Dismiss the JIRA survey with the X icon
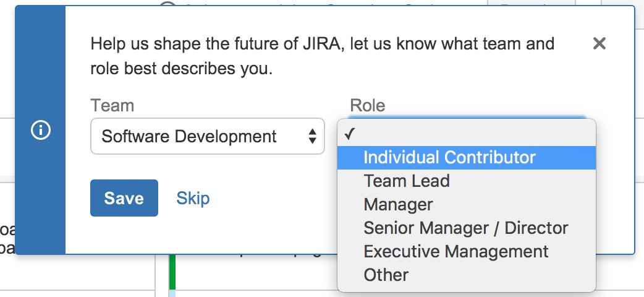Screen dimensions: 644x297 click(x=599, y=43)
